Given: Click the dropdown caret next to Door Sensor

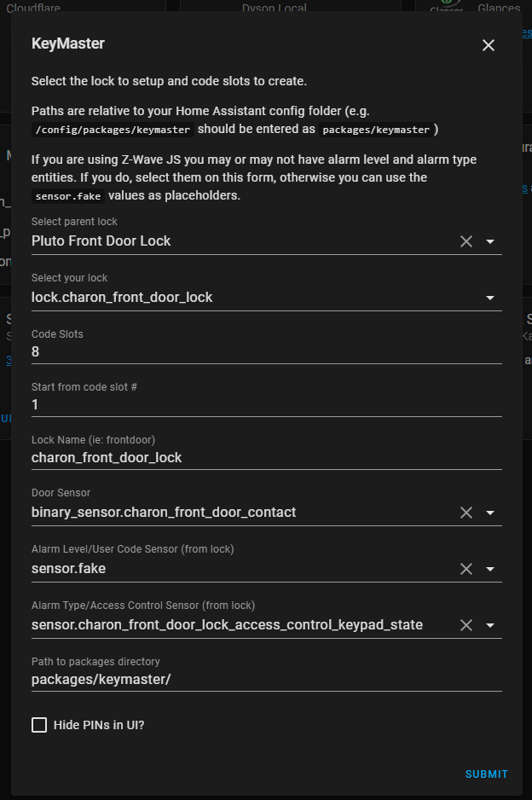Looking at the screenshot, I should pos(490,513).
